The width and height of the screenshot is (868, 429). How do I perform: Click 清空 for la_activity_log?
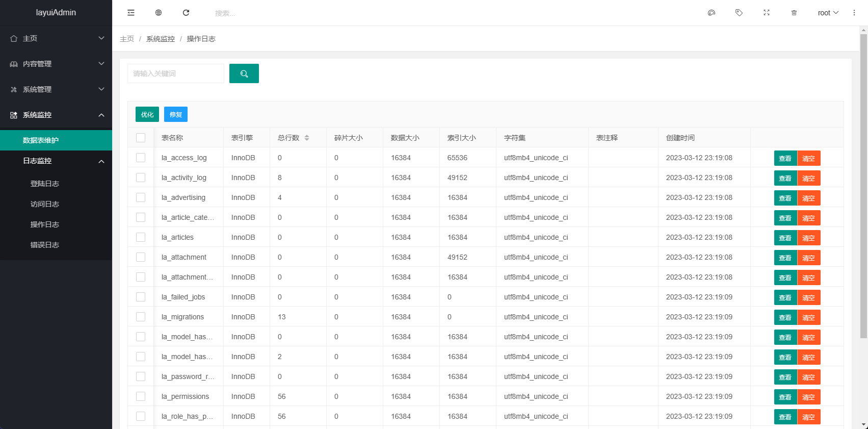tap(809, 178)
